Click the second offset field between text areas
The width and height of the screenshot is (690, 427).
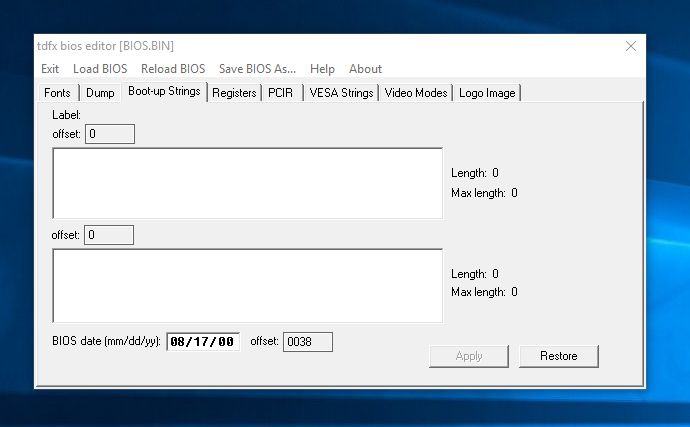(x=109, y=235)
